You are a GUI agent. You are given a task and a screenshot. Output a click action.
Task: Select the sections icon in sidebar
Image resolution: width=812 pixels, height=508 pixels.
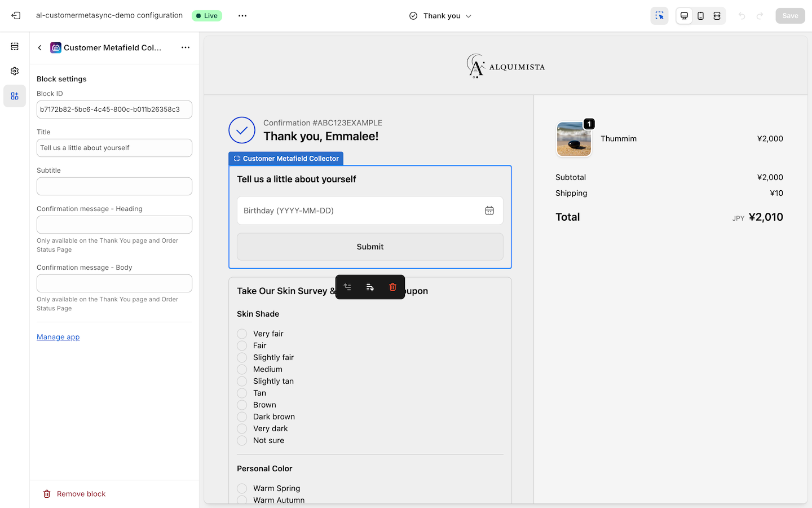point(15,46)
